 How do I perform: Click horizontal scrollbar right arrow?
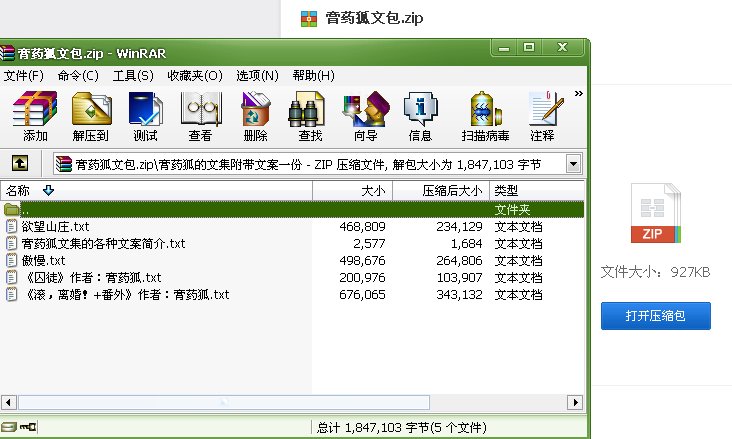(575, 402)
